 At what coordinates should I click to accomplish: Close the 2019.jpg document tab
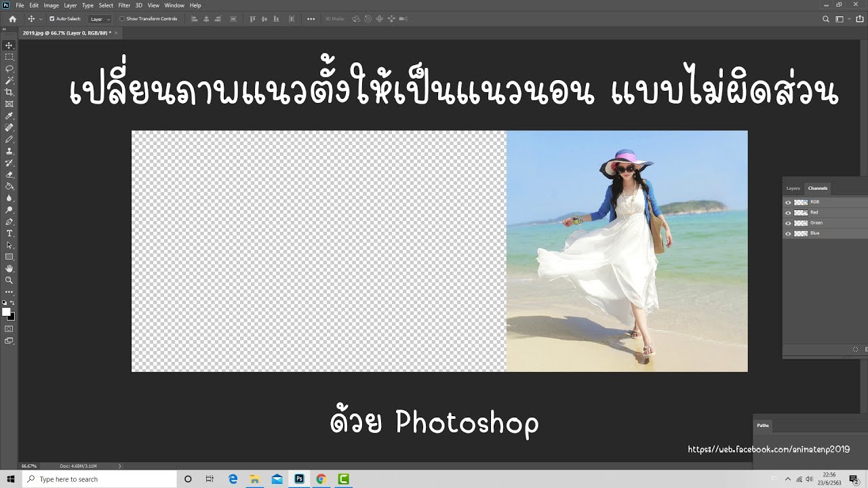pyautogui.click(x=117, y=33)
